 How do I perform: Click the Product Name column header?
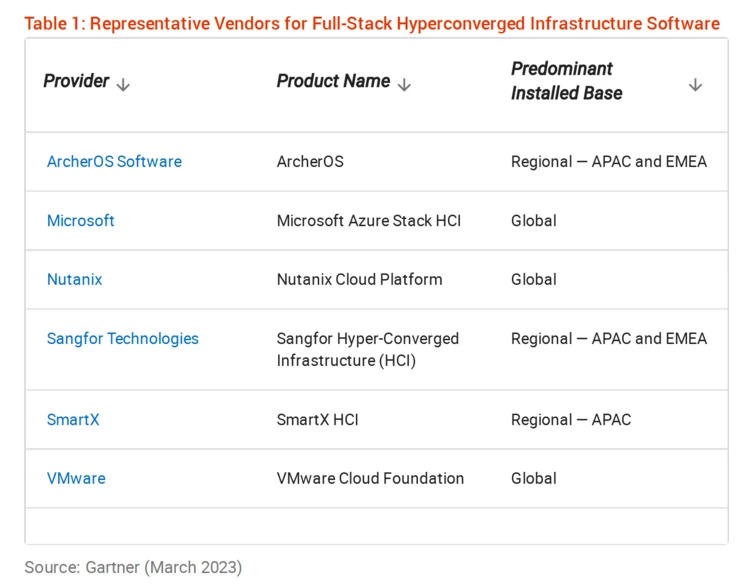tap(333, 81)
